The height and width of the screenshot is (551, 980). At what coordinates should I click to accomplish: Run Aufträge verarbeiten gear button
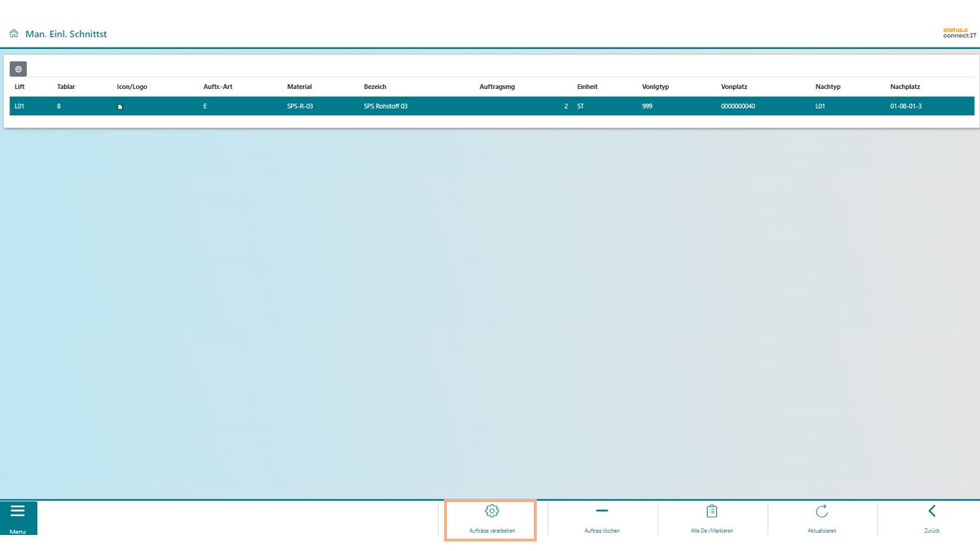491,520
